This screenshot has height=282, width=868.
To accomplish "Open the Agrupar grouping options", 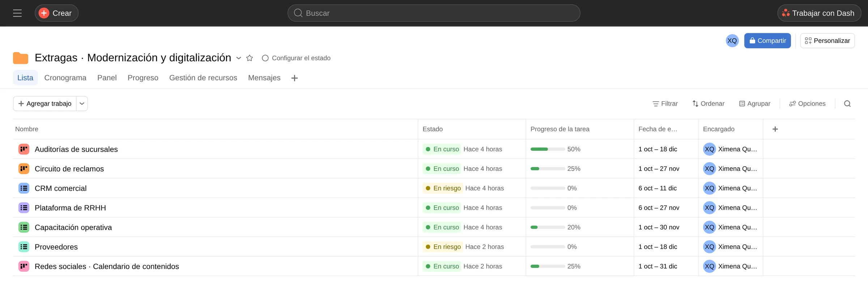I will click(x=755, y=104).
